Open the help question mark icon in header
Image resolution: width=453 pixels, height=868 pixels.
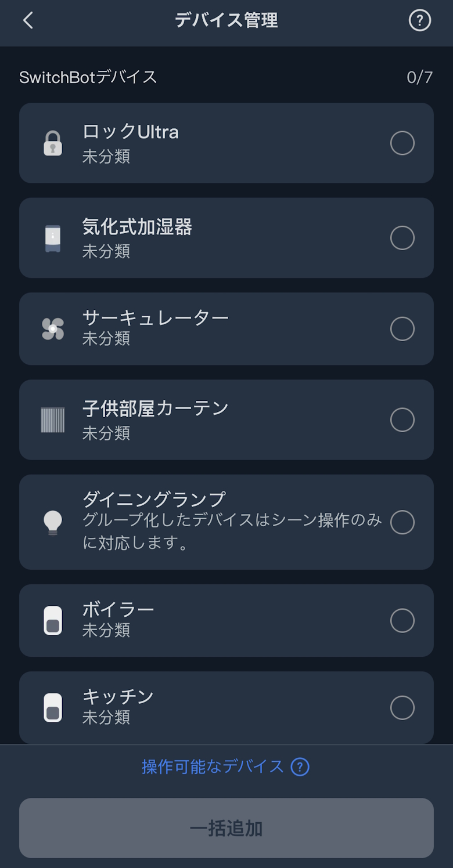(420, 21)
